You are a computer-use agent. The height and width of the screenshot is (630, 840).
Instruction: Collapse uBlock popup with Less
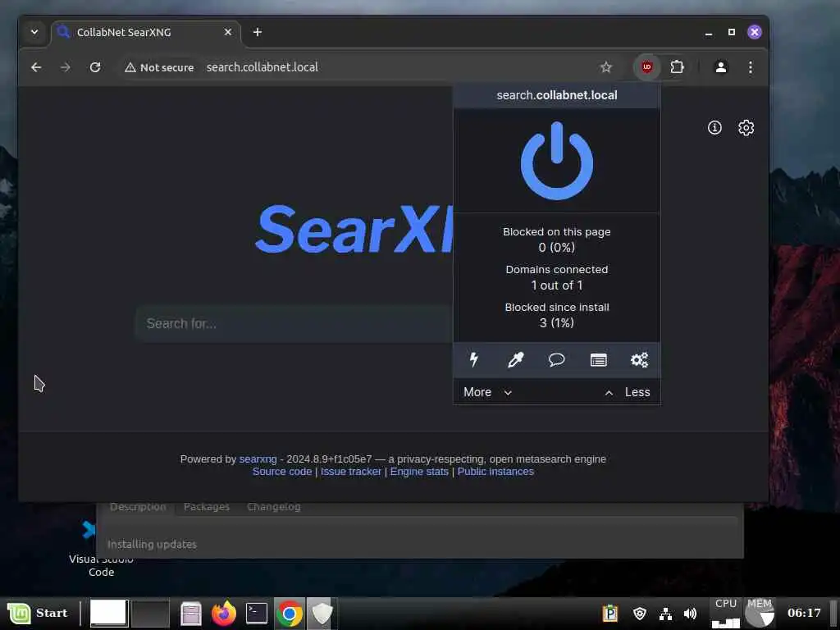pyautogui.click(x=628, y=392)
